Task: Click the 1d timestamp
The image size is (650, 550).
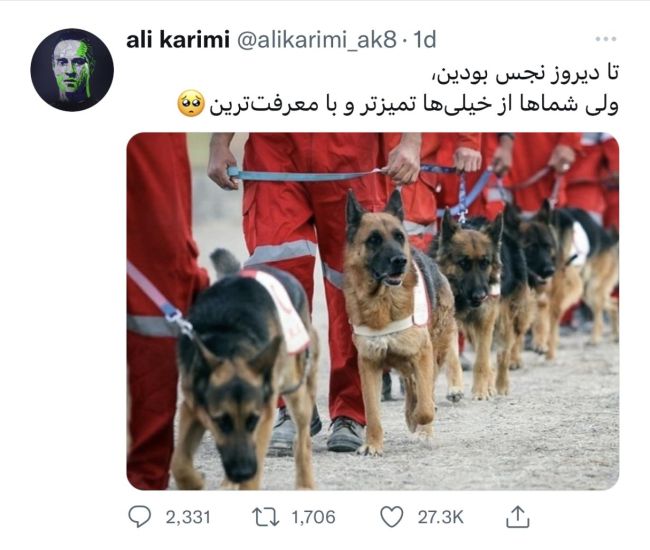Action: point(424,40)
